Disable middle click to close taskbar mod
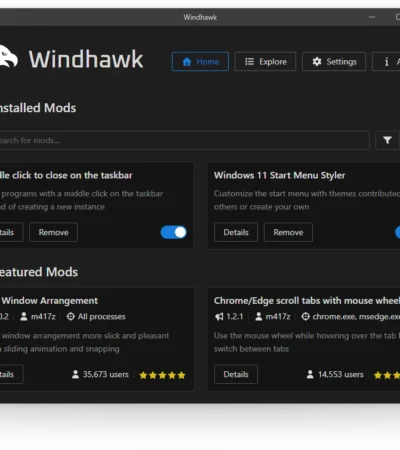400x450 pixels. [x=173, y=232]
